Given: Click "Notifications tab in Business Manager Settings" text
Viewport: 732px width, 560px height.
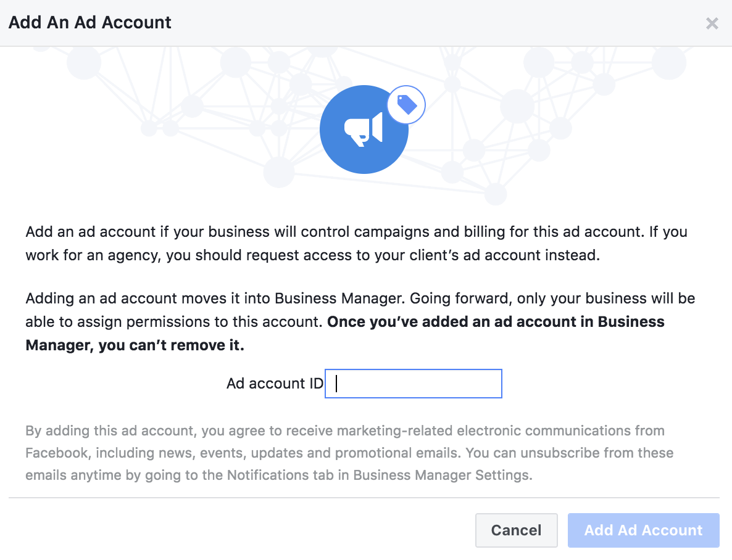Looking at the screenshot, I should (380, 475).
